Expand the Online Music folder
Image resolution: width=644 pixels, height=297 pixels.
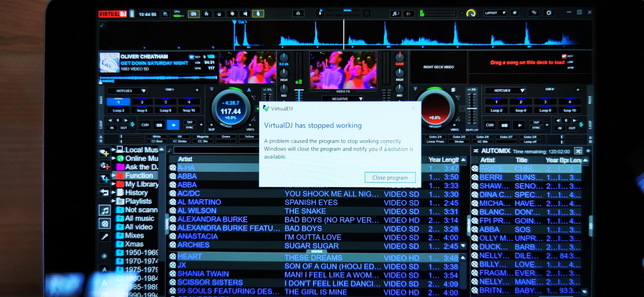click(x=114, y=158)
